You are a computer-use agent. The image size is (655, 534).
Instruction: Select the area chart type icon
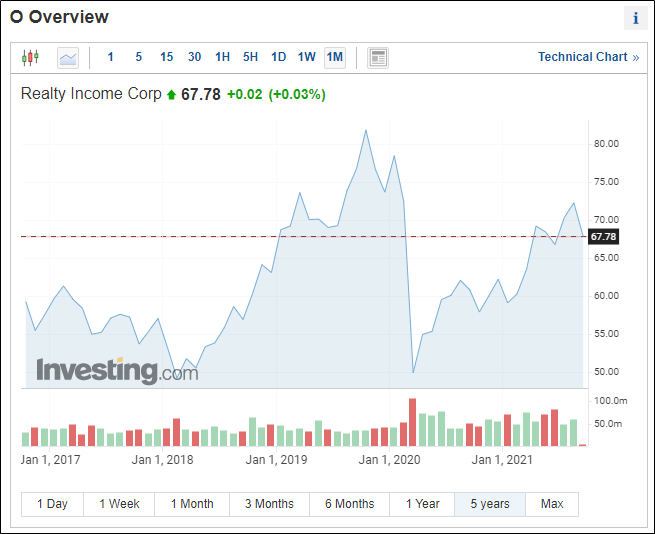click(68, 58)
